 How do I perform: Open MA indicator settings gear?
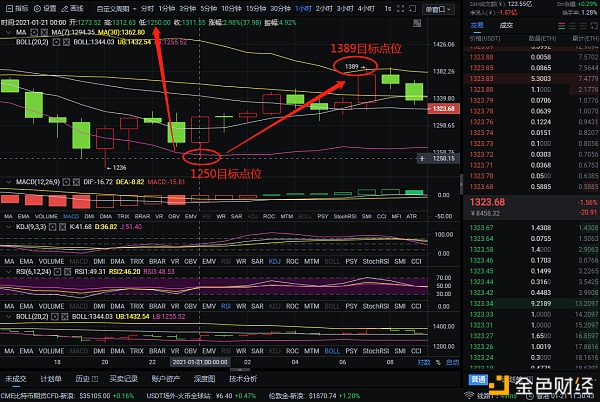pyautogui.click(x=34, y=33)
